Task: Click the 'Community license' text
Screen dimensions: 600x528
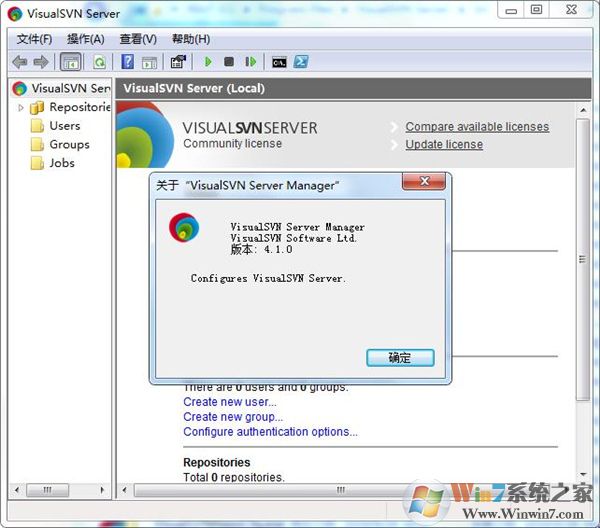Action: click(x=232, y=143)
